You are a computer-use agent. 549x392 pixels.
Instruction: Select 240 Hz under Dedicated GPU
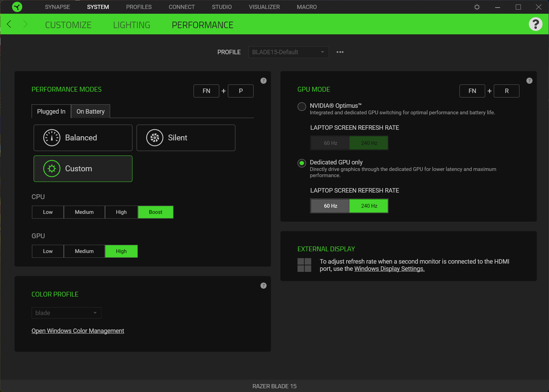pos(369,206)
